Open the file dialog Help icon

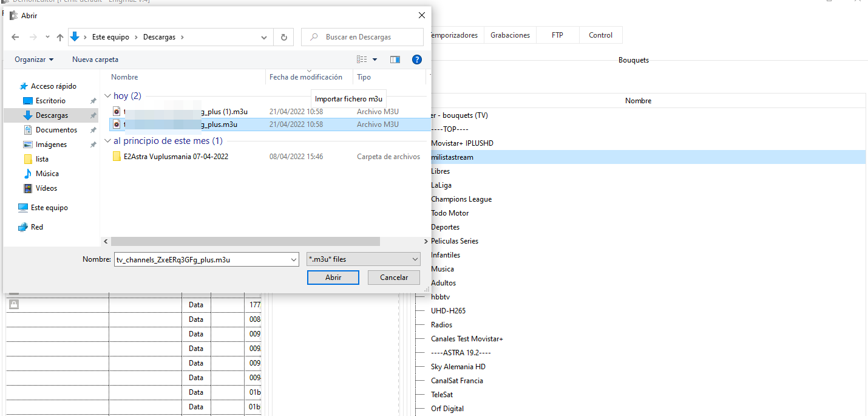[x=416, y=60]
